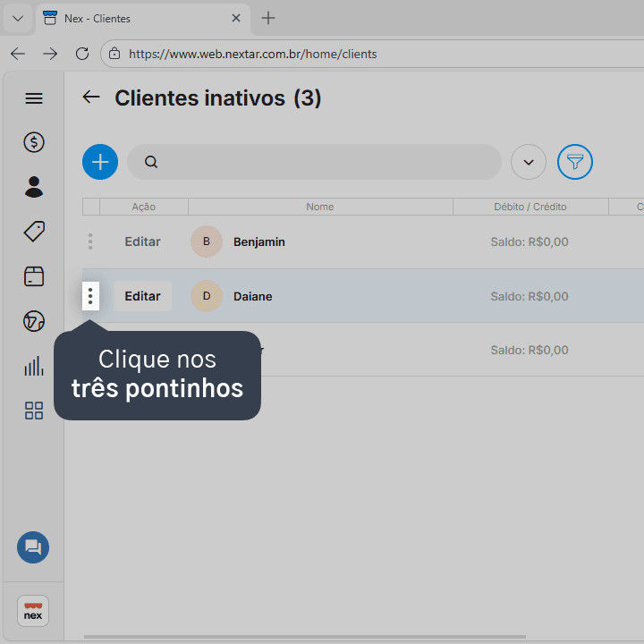
Task: Expand the dropdown chevron next to search
Action: click(x=529, y=162)
